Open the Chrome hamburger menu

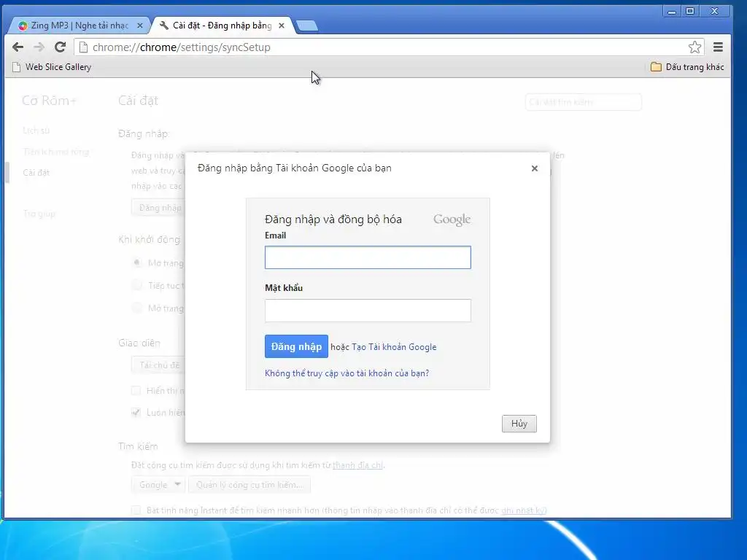(718, 47)
